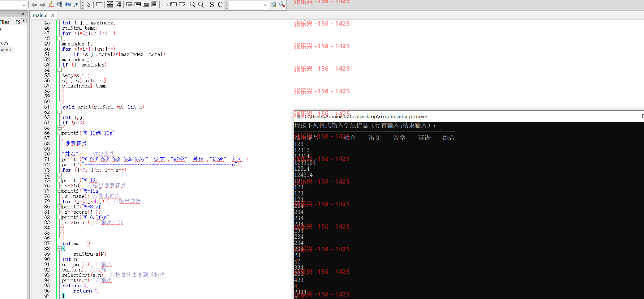Screen dimensions: 644x299
Task: Choose the if-statement diagram tool
Action: (x=110, y=4)
